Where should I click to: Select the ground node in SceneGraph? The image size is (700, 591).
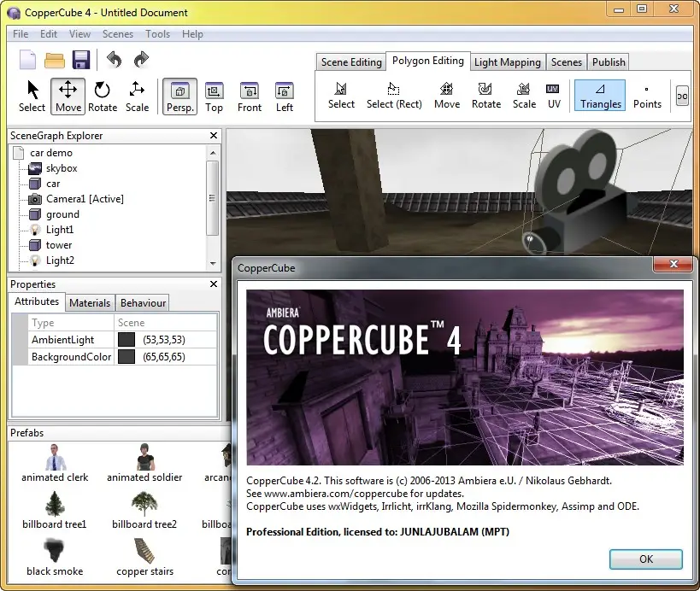[x=62, y=214]
